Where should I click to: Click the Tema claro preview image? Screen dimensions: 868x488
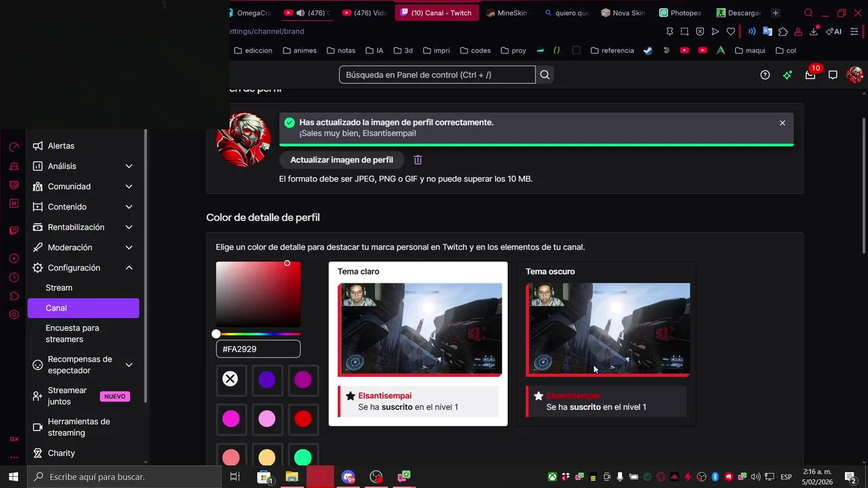coord(420,329)
